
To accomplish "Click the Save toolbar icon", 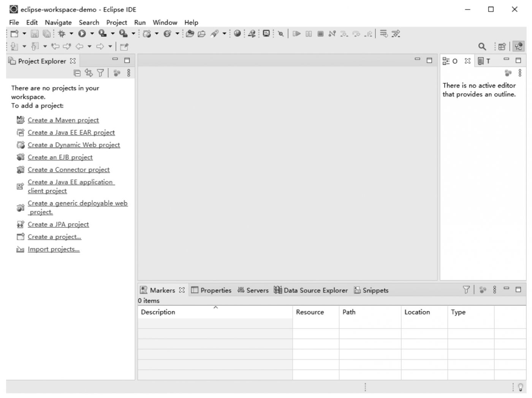I will [x=35, y=34].
